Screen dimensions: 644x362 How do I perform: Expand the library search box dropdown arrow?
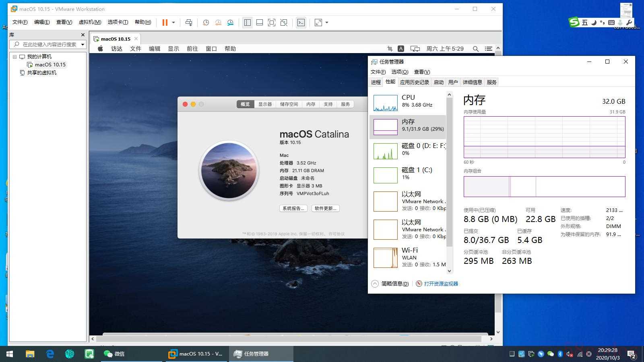pyautogui.click(x=83, y=45)
